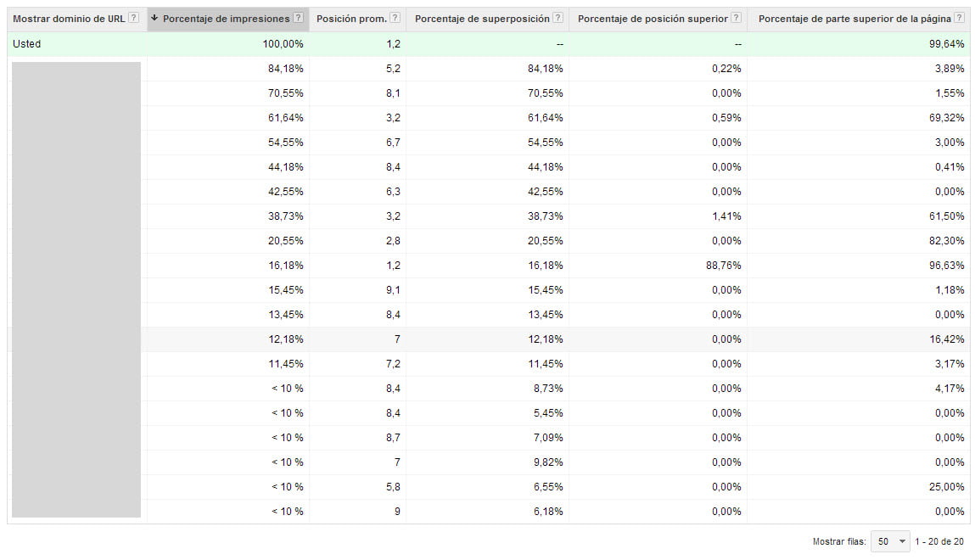Click the descending sort arrow icon
This screenshot has height=560, width=975.
tap(154, 19)
